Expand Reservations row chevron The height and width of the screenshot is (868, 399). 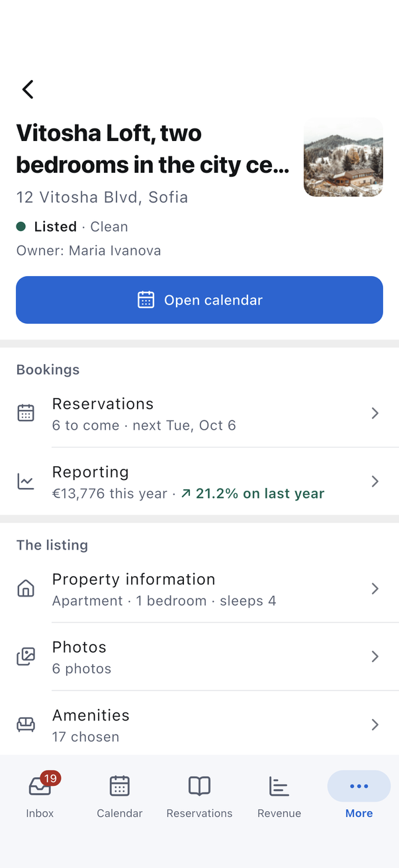click(375, 413)
